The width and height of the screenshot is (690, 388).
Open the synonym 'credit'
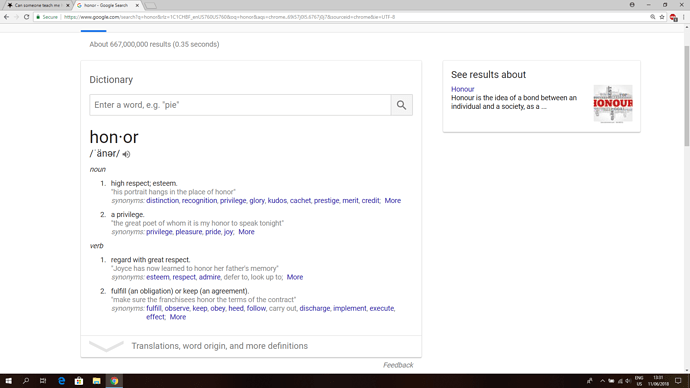(x=371, y=201)
